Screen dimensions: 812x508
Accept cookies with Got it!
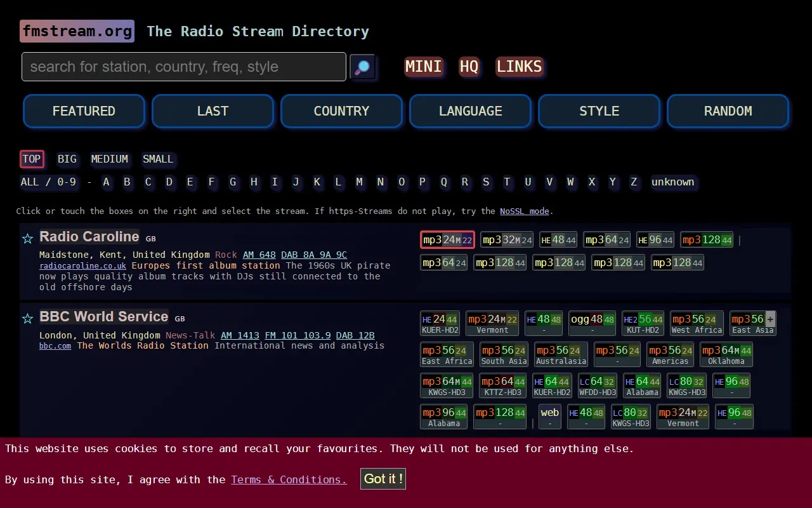click(x=383, y=479)
